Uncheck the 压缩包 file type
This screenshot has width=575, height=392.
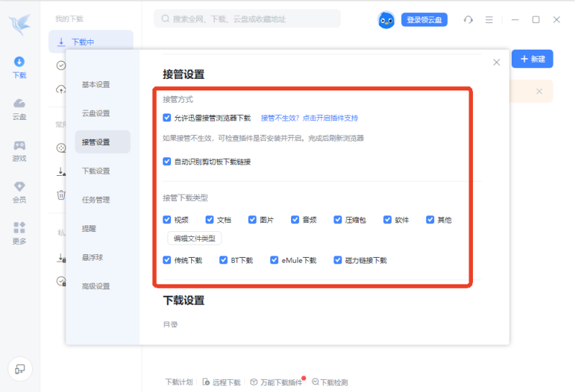point(338,220)
